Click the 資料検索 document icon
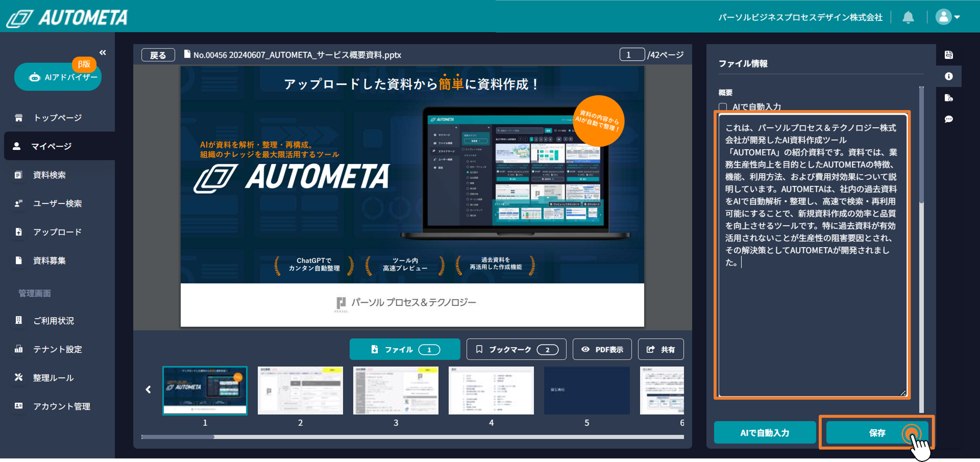This screenshot has height=462, width=980. tap(18, 175)
